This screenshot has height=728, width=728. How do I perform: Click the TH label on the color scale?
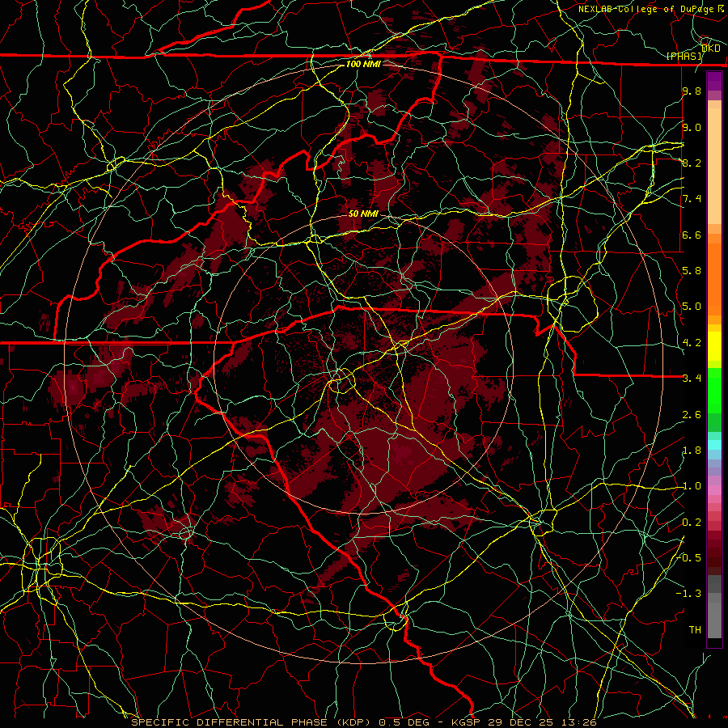695,630
